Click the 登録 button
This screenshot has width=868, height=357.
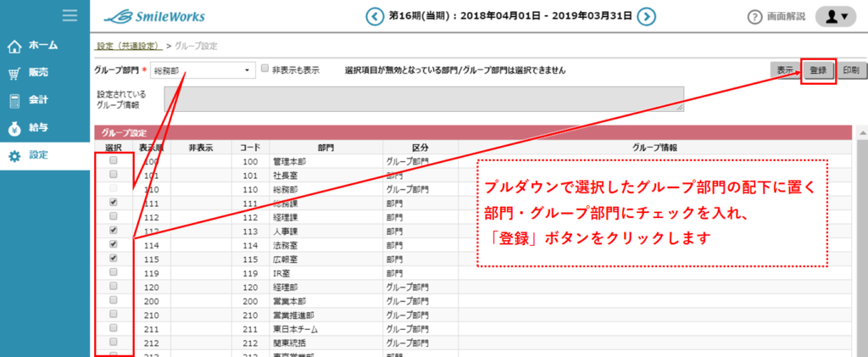[x=818, y=70]
